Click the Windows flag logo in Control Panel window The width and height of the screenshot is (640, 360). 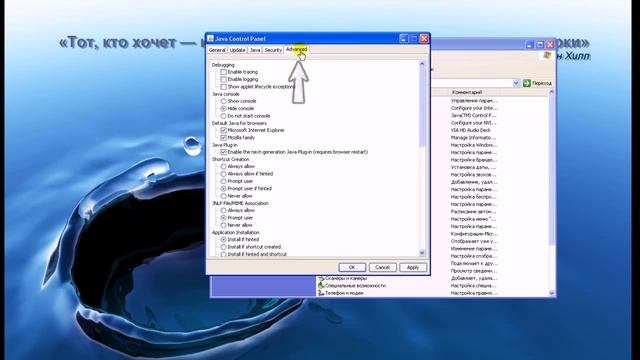(x=547, y=55)
